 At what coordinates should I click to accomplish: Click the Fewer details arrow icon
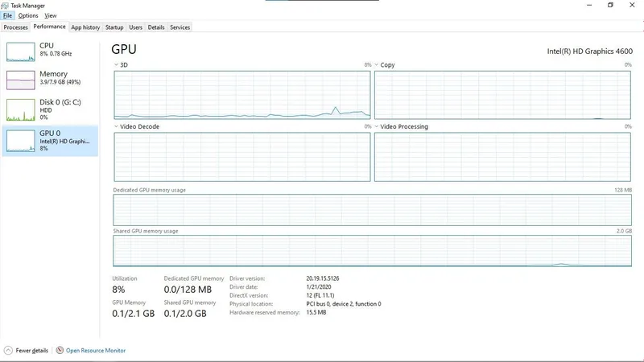8,351
